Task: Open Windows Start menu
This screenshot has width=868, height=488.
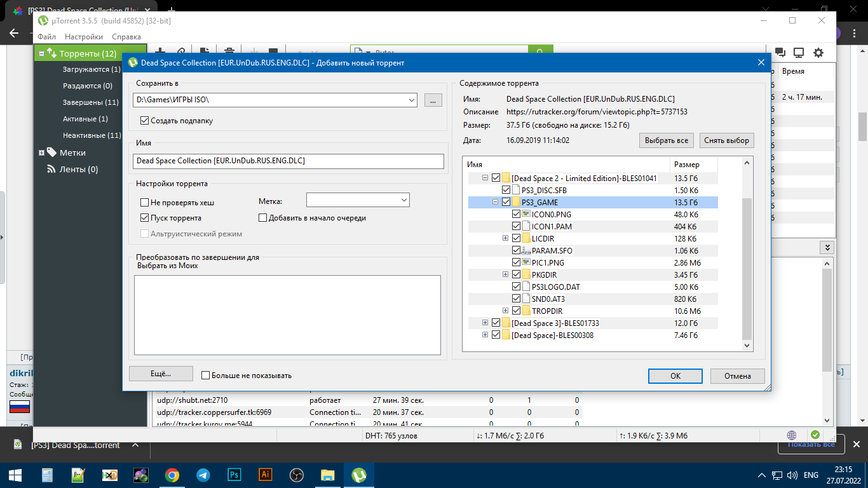Action: [x=15, y=475]
